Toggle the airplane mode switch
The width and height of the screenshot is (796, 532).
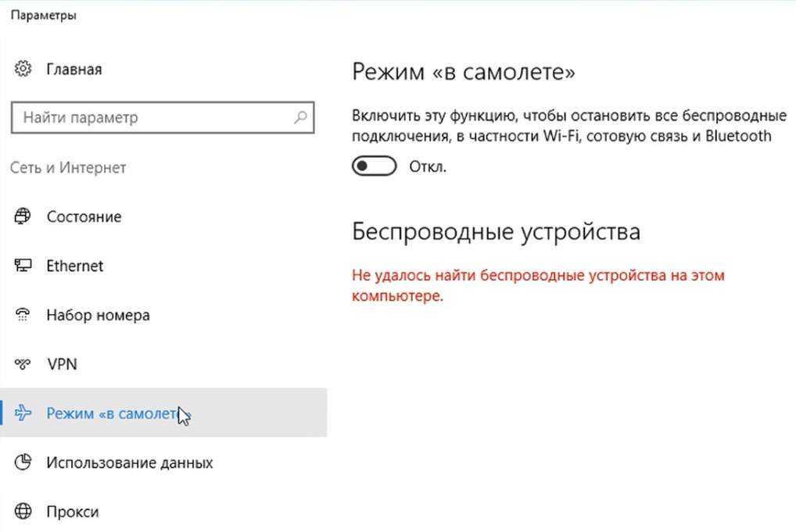[x=374, y=166]
